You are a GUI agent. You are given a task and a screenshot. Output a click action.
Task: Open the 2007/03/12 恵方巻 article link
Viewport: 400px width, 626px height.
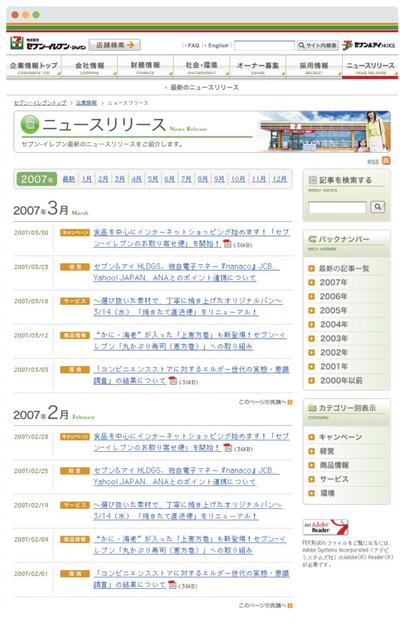pos(190,341)
